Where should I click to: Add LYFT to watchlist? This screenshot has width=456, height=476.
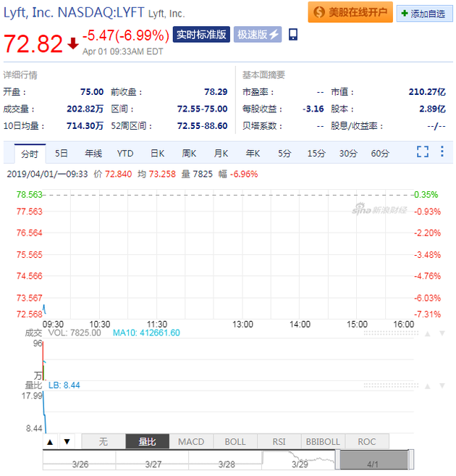tap(425, 13)
